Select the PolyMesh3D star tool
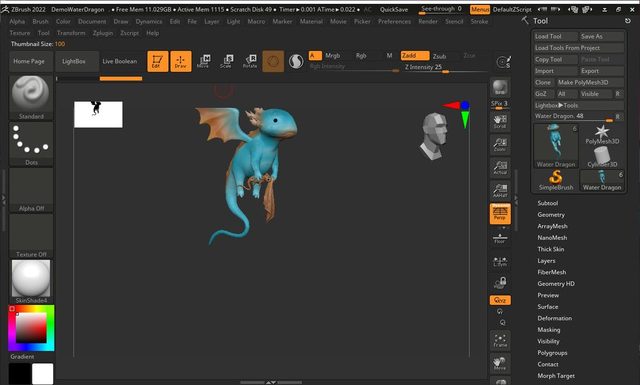This screenshot has width=640, height=385. [602, 135]
